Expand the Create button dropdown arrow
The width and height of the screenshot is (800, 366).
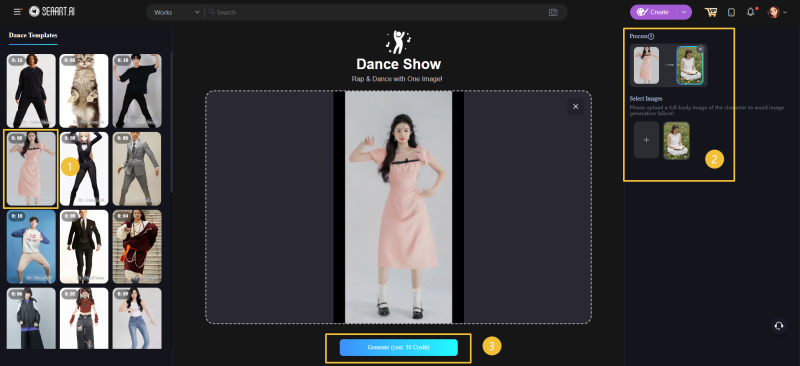click(x=685, y=12)
